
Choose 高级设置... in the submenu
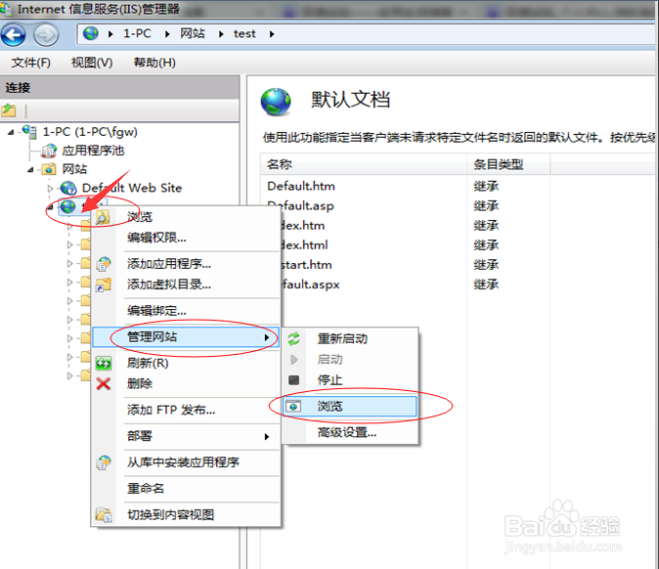click(x=351, y=432)
